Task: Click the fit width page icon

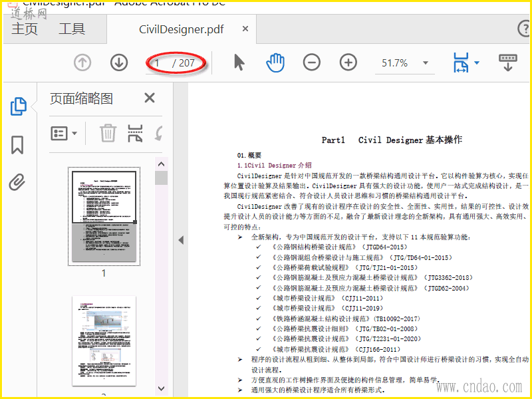Action: point(460,63)
